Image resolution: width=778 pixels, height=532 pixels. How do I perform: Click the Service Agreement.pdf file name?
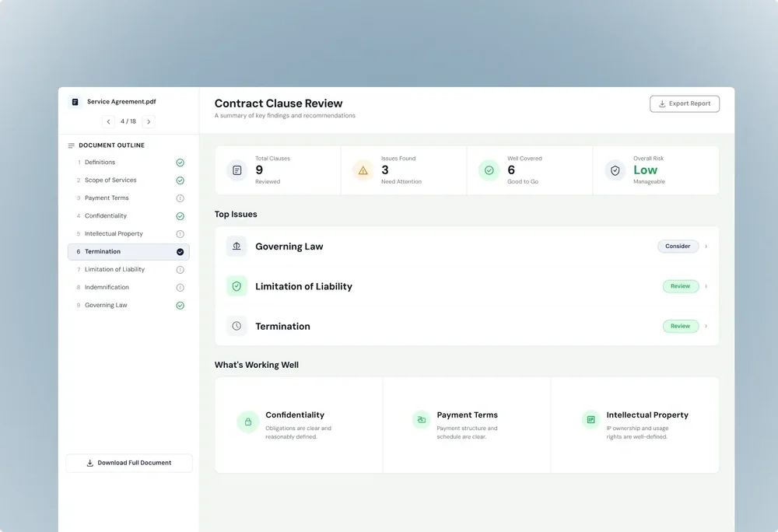pyautogui.click(x=121, y=102)
